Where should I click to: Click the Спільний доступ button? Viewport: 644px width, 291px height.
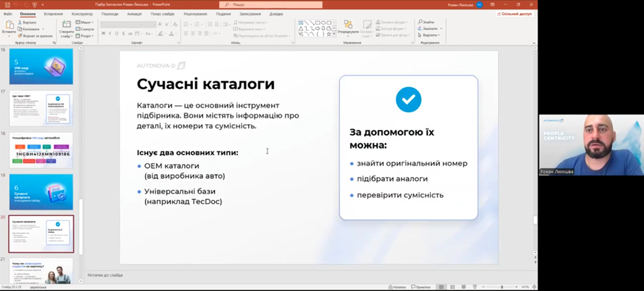[514, 13]
